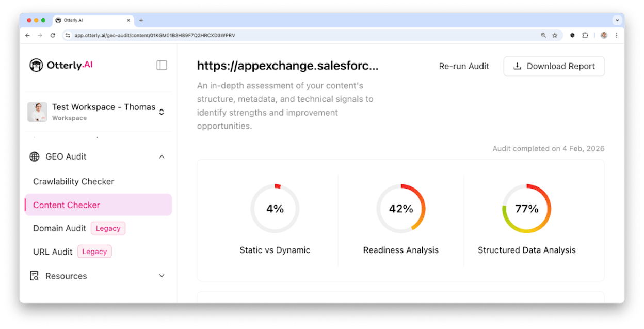The image size is (644, 329).
Task: Open the Domain Audit sidebar item
Action: pos(59,228)
